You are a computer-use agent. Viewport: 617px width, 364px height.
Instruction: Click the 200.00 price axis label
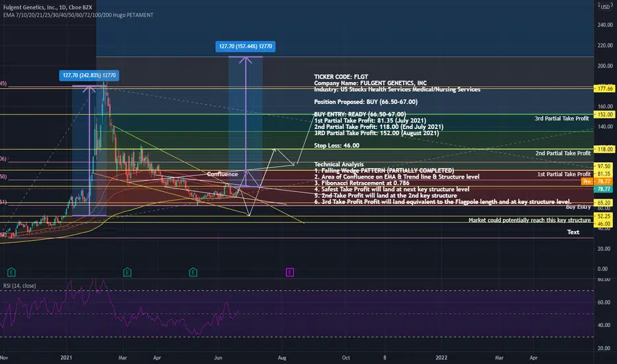click(x=605, y=66)
